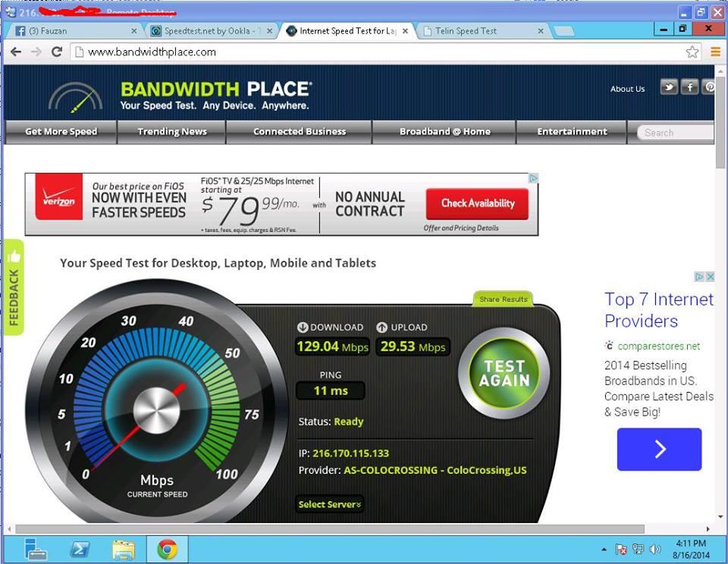Click the page vertical scrollbar thumb
Viewport: 728px width, 564px height.
coord(720,123)
